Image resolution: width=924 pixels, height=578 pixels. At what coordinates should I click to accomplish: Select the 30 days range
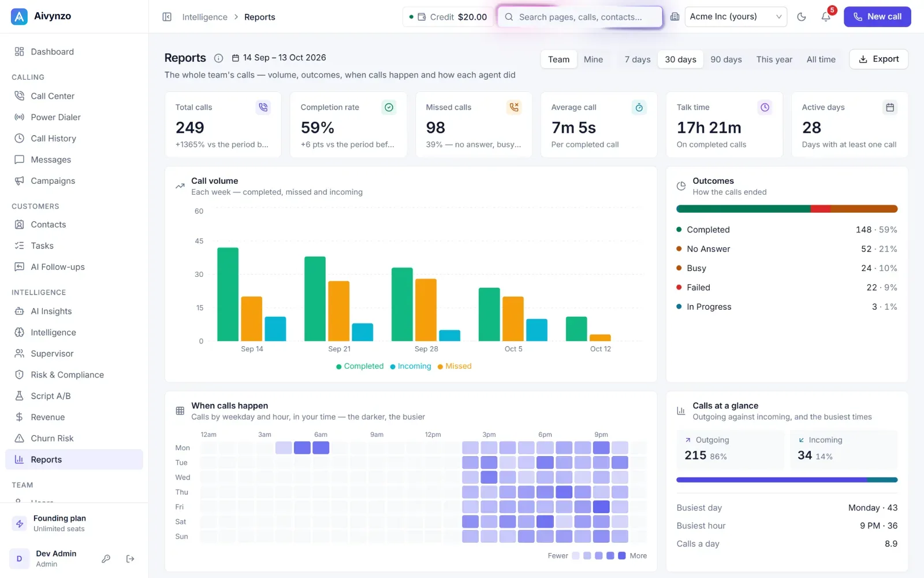point(680,59)
